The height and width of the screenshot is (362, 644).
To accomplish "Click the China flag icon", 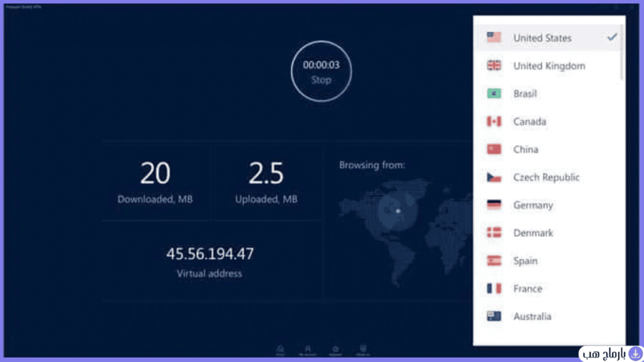I will tap(494, 150).
